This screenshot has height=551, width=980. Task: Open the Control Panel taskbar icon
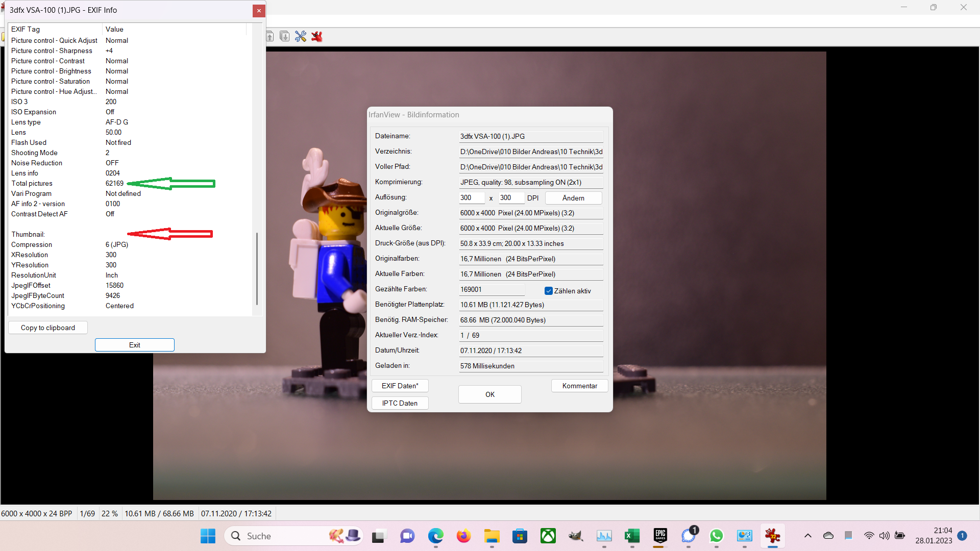coord(745,536)
